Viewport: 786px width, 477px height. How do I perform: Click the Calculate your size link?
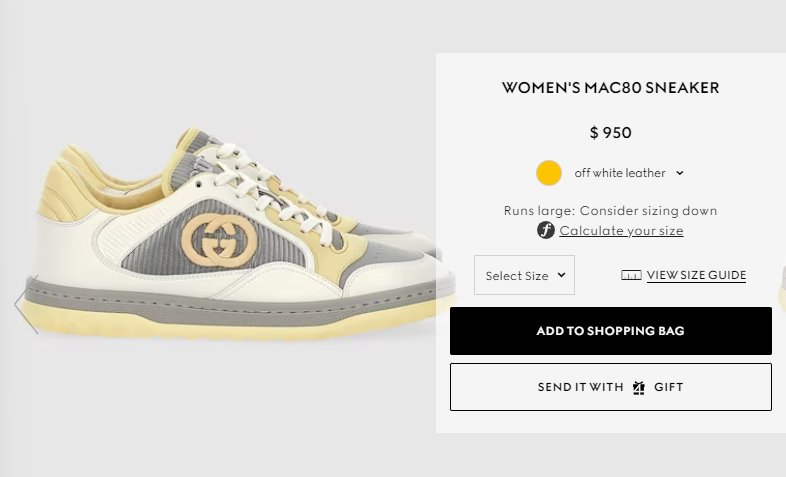(x=621, y=230)
